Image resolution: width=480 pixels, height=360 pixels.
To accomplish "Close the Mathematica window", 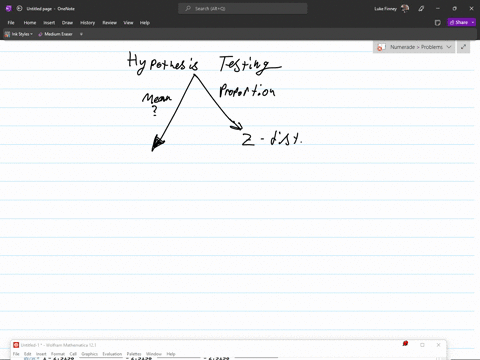I will pos(438,345).
